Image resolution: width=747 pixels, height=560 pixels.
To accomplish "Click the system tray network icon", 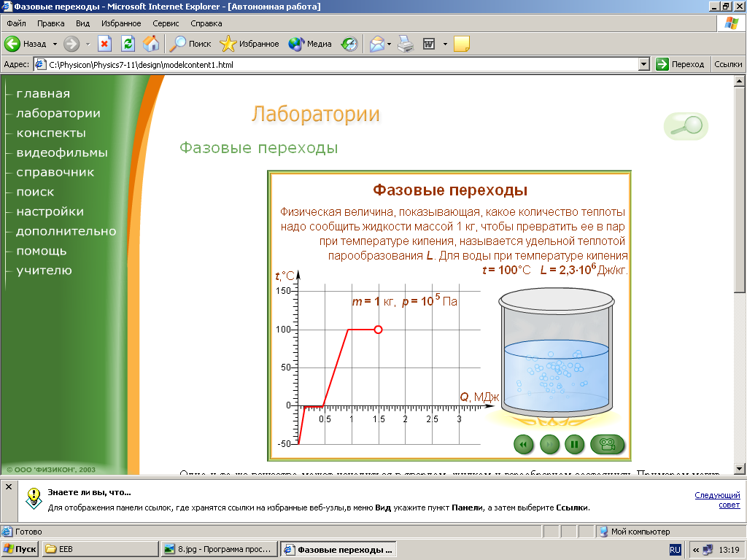I will pos(709,550).
